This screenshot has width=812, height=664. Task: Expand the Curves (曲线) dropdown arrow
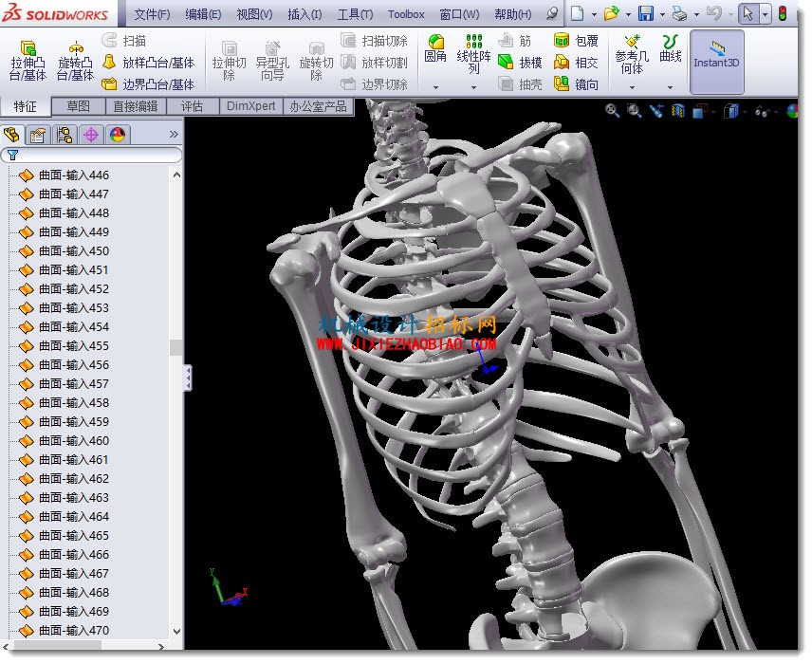pos(670,87)
